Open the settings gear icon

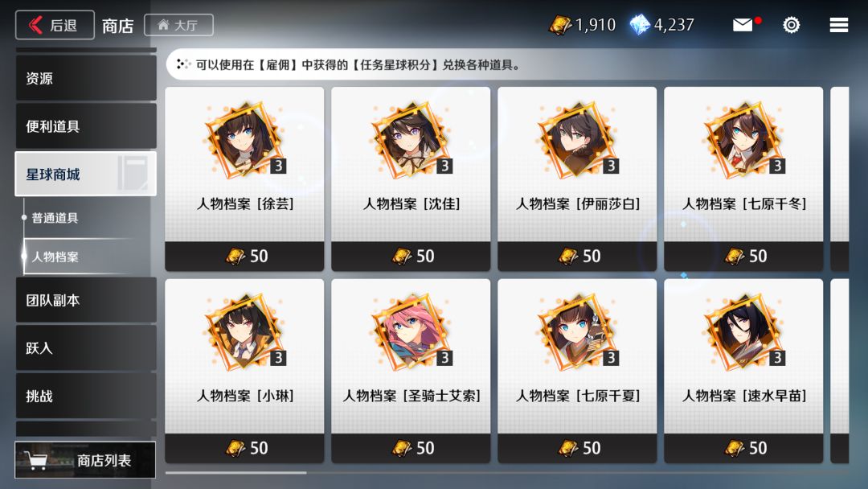click(x=791, y=25)
